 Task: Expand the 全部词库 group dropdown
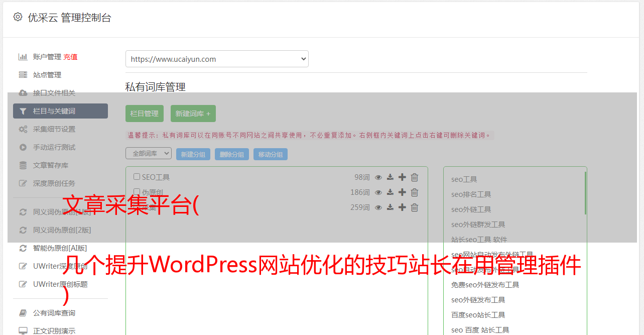click(149, 153)
